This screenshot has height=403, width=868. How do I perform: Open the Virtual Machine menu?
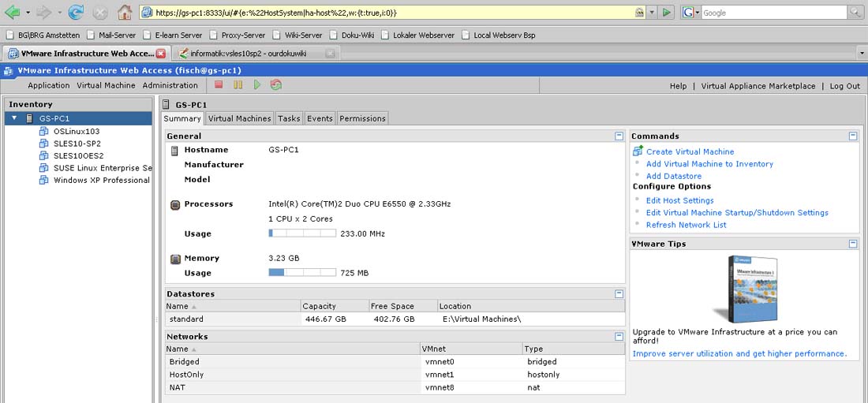pos(106,85)
